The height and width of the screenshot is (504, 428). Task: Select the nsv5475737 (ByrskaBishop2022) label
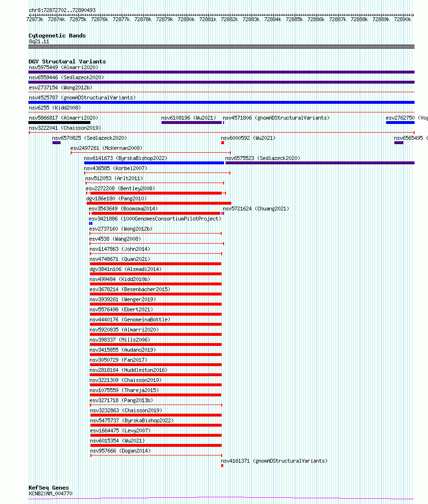(x=132, y=420)
